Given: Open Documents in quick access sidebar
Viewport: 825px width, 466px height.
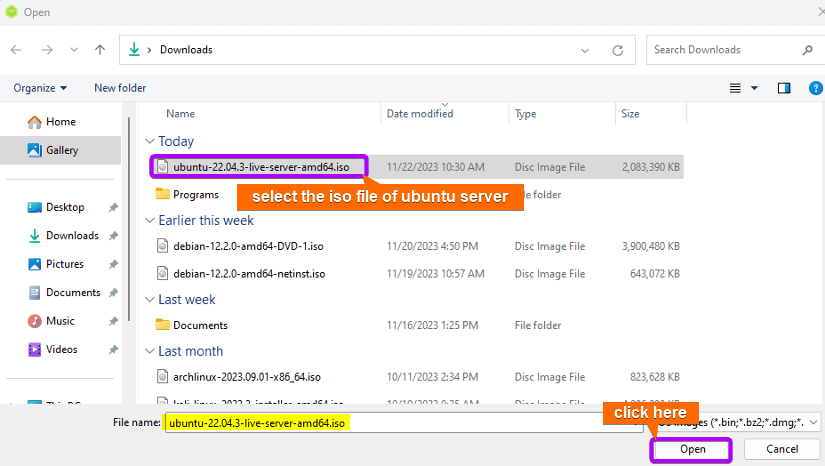Looking at the screenshot, I should point(73,292).
